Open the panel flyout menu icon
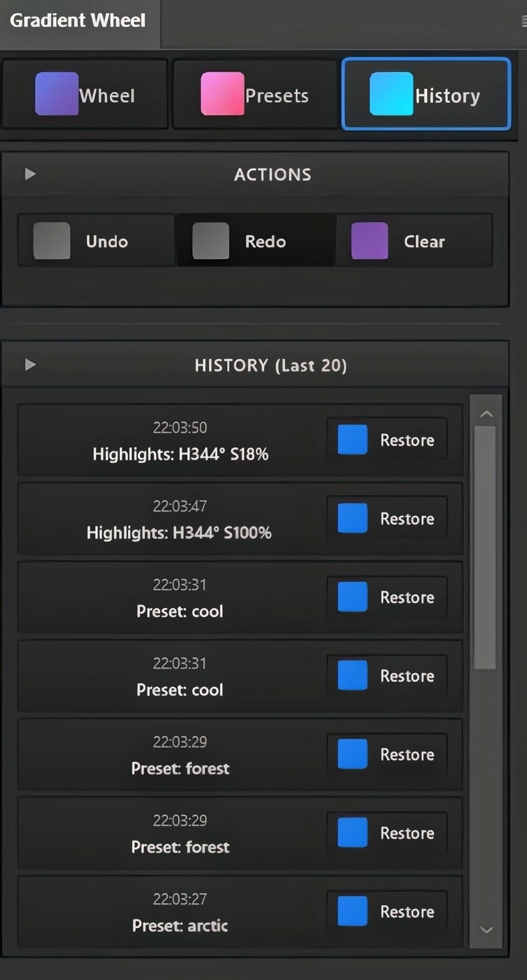The height and width of the screenshot is (980, 527). [x=524, y=21]
